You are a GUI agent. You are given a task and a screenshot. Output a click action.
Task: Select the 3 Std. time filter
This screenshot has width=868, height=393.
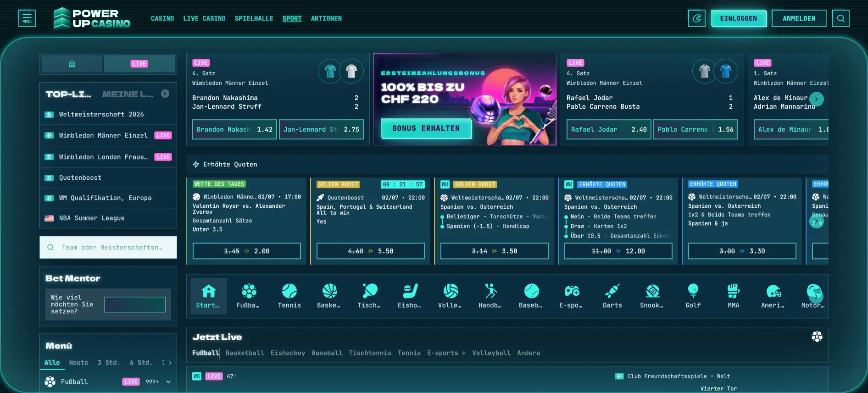[109, 363]
